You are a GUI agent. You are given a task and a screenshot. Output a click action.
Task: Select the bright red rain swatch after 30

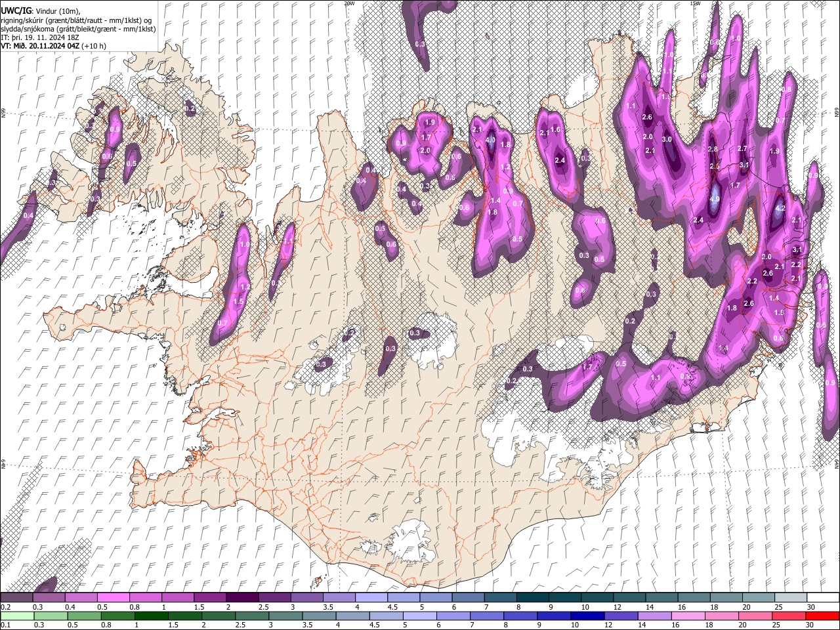tap(822, 616)
